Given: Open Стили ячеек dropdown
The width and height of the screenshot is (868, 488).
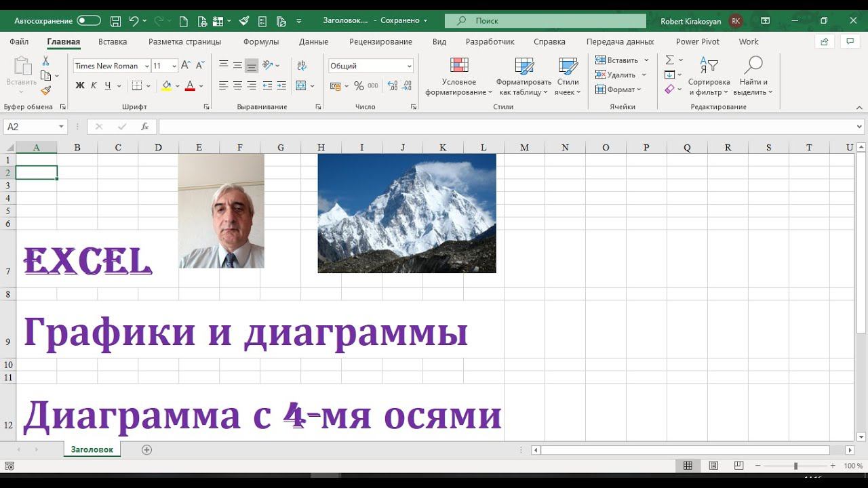Looking at the screenshot, I should pyautogui.click(x=568, y=77).
